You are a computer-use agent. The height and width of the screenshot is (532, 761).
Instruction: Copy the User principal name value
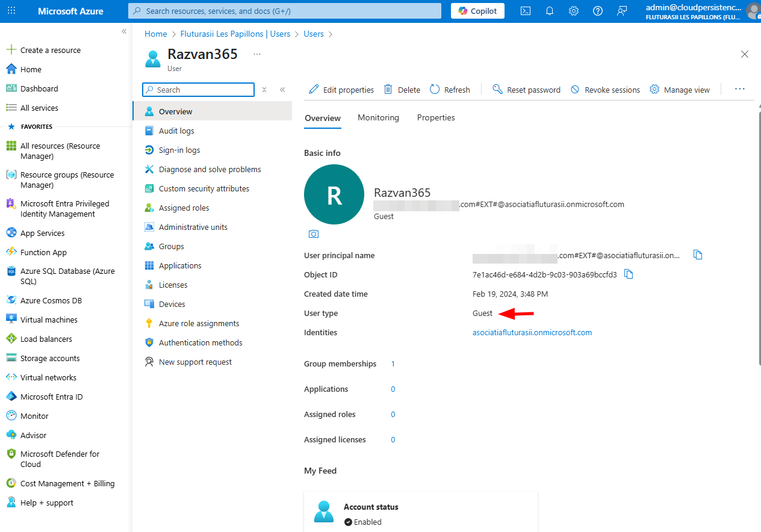click(x=698, y=255)
